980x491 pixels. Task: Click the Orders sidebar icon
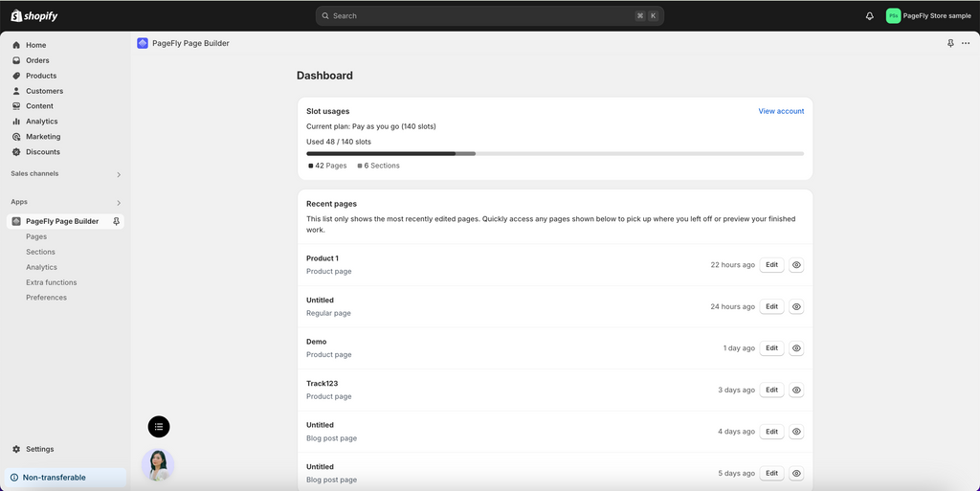tap(16, 60)
